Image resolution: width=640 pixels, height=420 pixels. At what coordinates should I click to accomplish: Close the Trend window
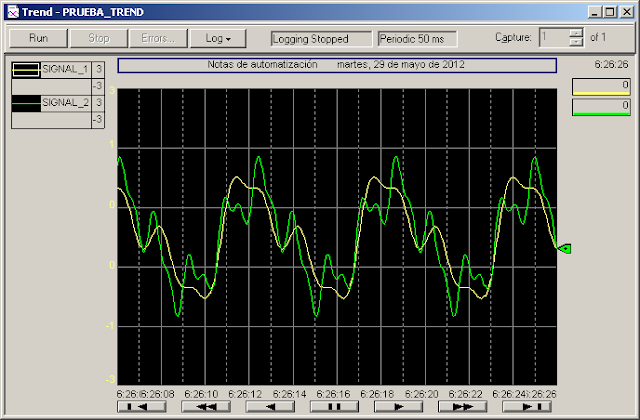pyautogui.click(x=626, y=12)
